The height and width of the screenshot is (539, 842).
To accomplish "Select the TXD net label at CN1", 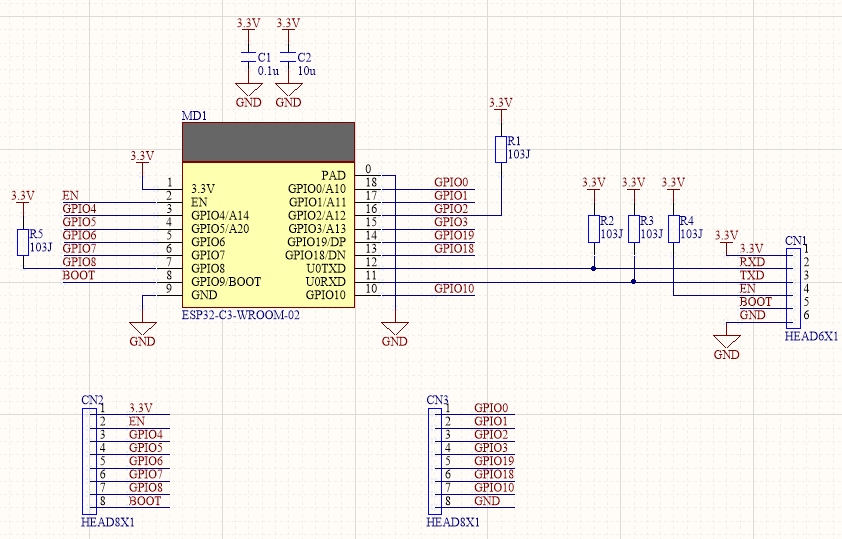I will click(x=752, y=275).
